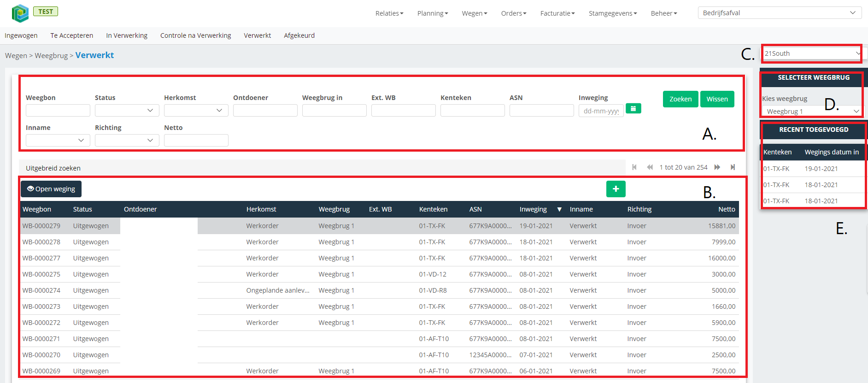Focus the Weegbrug in filter field
The width and height of the screenshot is (868, 383).
point(334,111)
